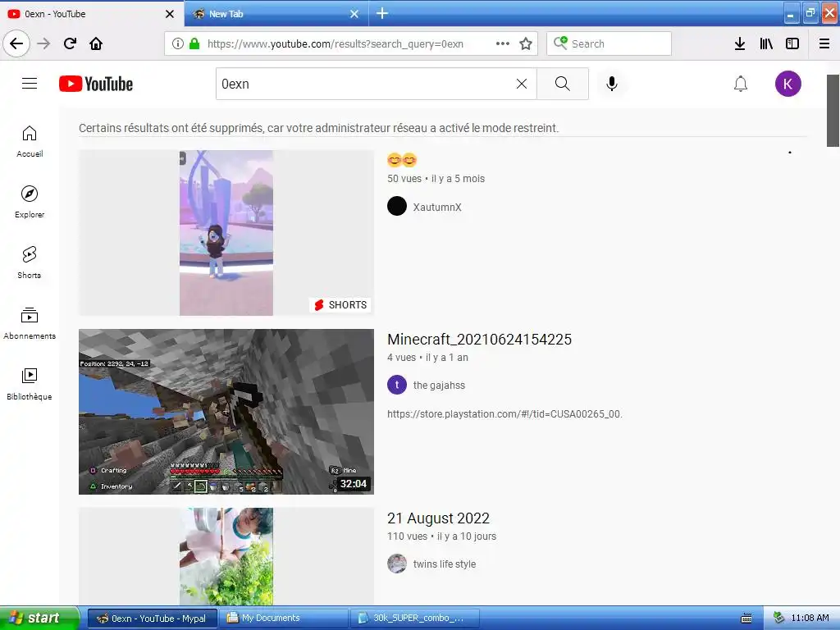Viewport: 840px width, 630px height.
Task: Open Explorer in the YouTube sidebar
Action: [x=30, y=202]
